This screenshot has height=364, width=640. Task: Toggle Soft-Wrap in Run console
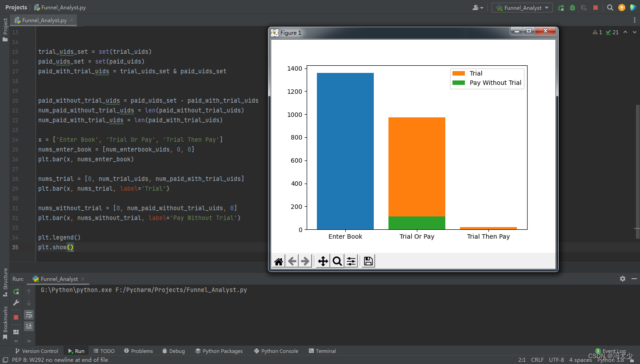click(29, 315)
